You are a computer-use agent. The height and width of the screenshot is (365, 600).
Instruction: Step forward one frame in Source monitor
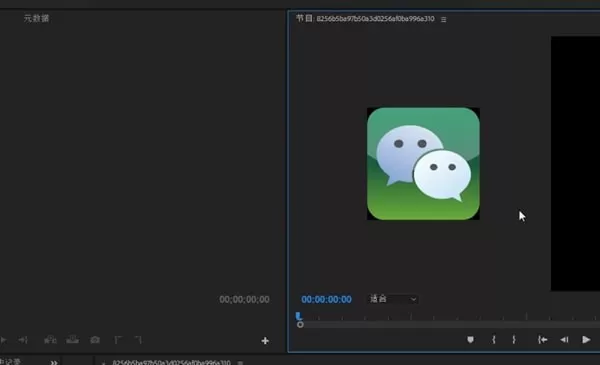(x=23, y=340)
